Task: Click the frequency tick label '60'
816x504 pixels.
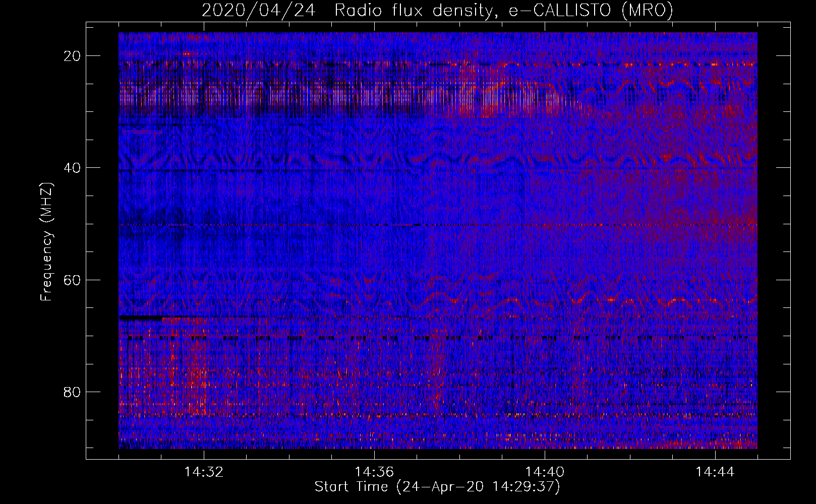Action: point(73,280)
